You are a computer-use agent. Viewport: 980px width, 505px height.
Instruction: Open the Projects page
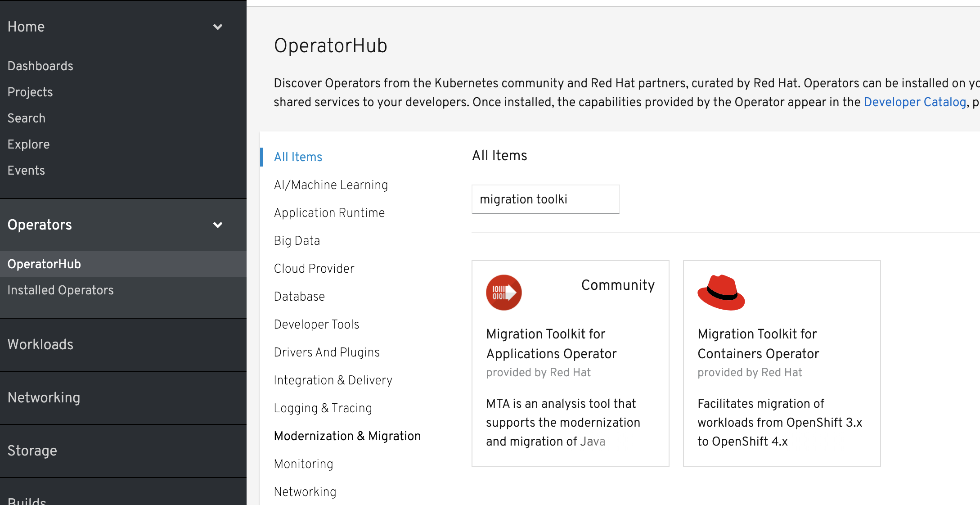click(x=30, y=92)
